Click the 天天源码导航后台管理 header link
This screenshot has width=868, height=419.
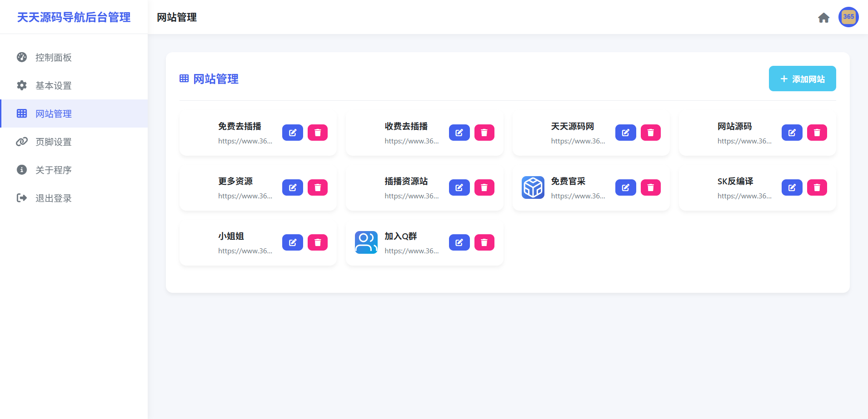coord(74,17)
